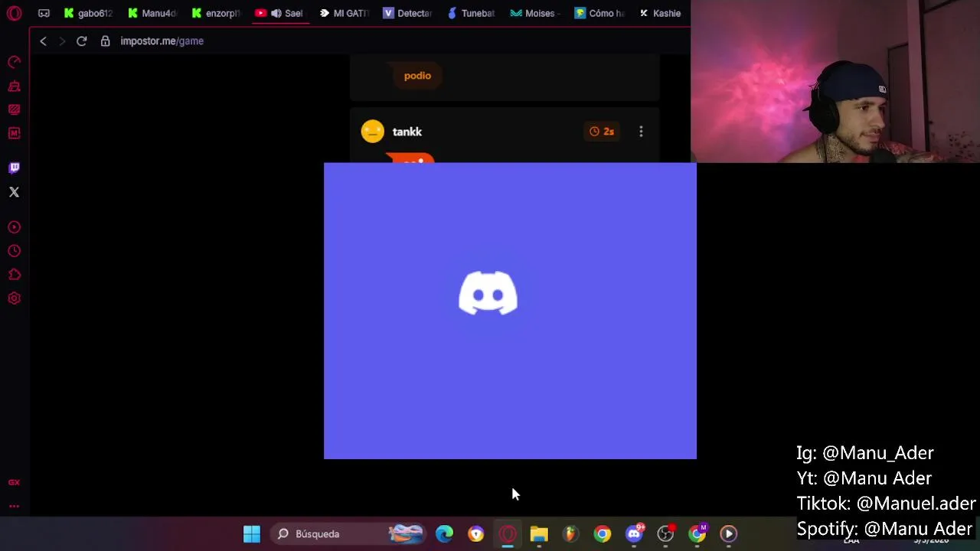
Task: Open the M sidebar panel icon
Action: pos(14,133)
